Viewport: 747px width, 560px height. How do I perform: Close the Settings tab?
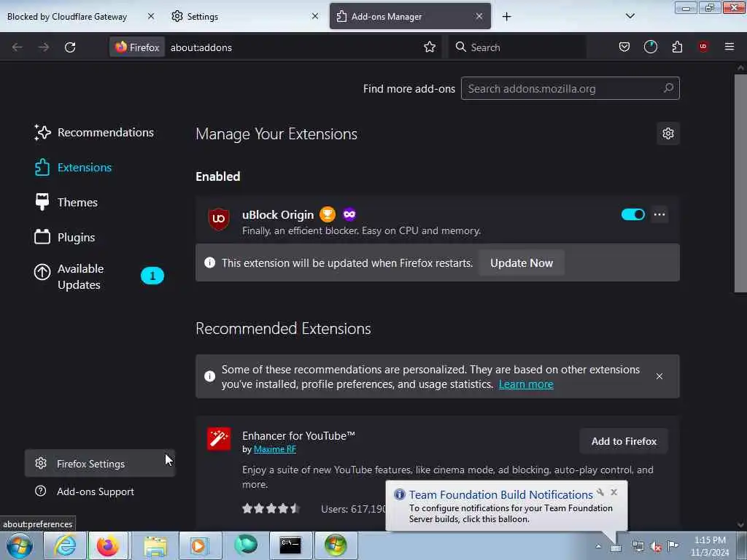[x=315, y=16]
